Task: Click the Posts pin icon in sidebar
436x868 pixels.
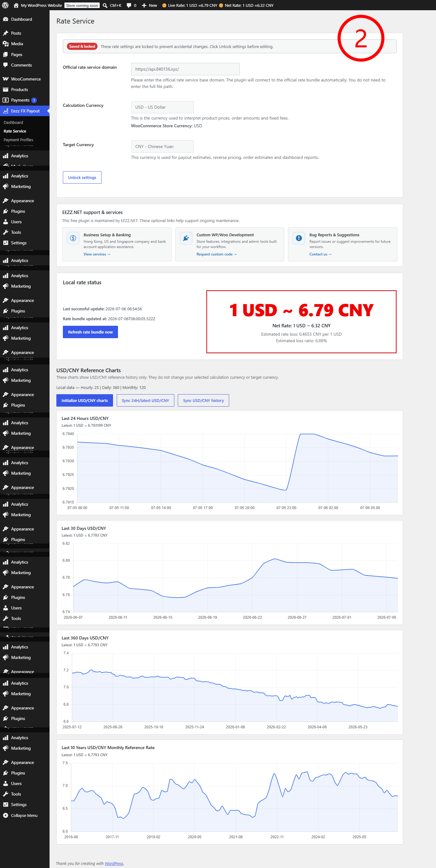Action: (5, 33)
